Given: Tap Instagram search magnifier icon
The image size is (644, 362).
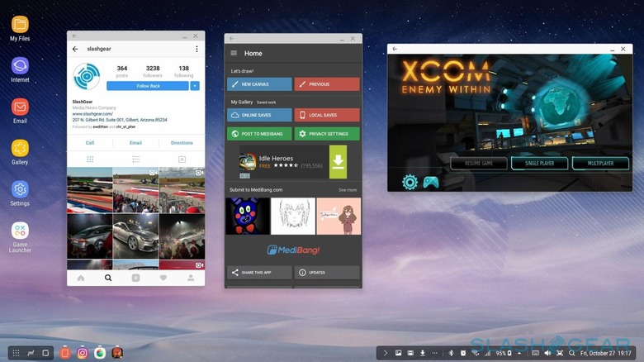Looking at the screenshot, I should (107, 279).
